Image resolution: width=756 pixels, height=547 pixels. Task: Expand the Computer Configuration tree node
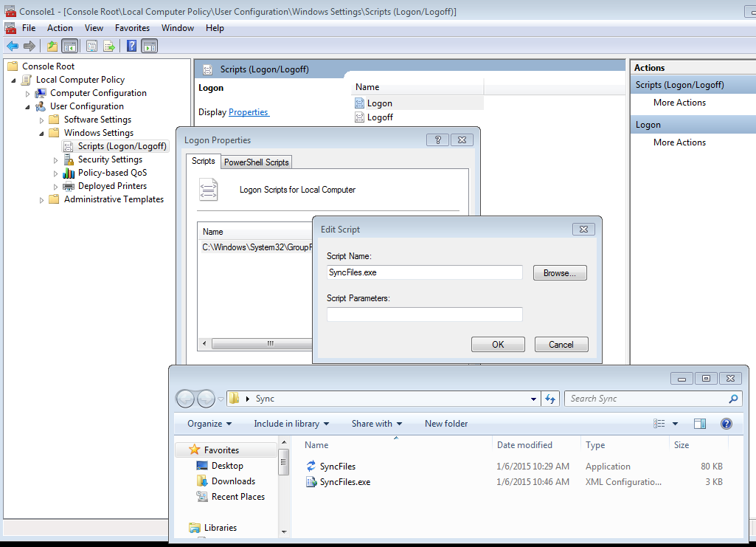coord(28,94)
